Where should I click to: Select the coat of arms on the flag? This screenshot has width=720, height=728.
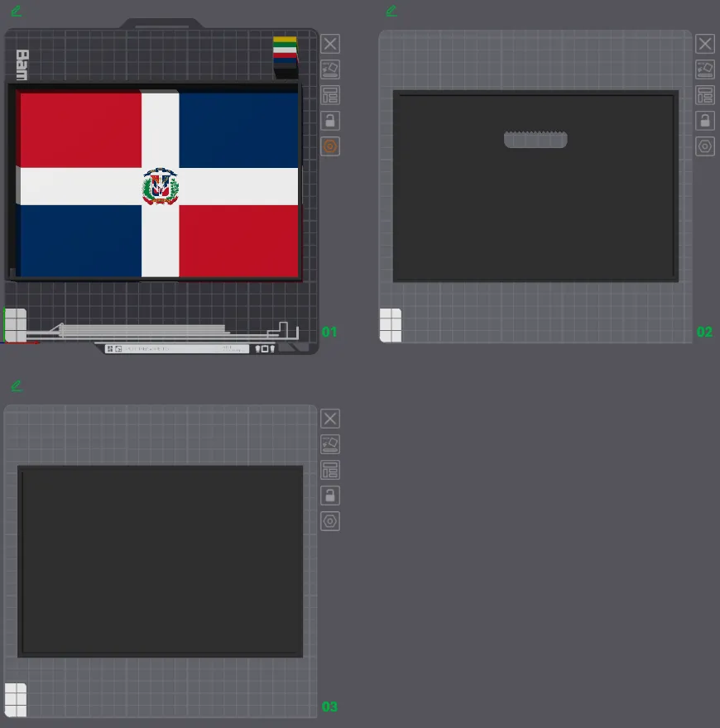pos(161,187)
